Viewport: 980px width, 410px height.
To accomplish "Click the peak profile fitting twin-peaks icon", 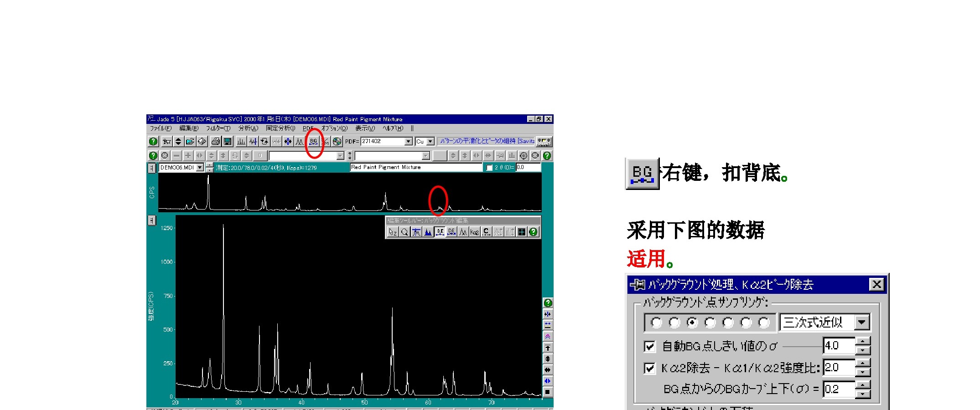I will pos(299,141).
